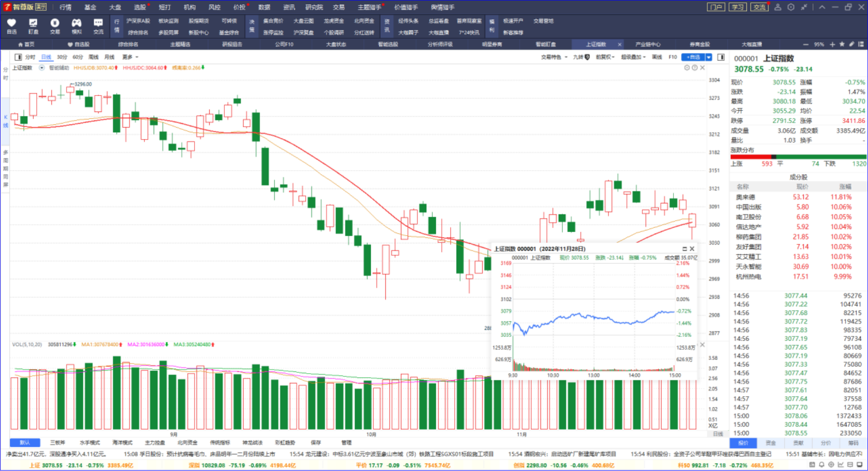
Task: Click the chart line icon in status bar
Action: (840, 465)
